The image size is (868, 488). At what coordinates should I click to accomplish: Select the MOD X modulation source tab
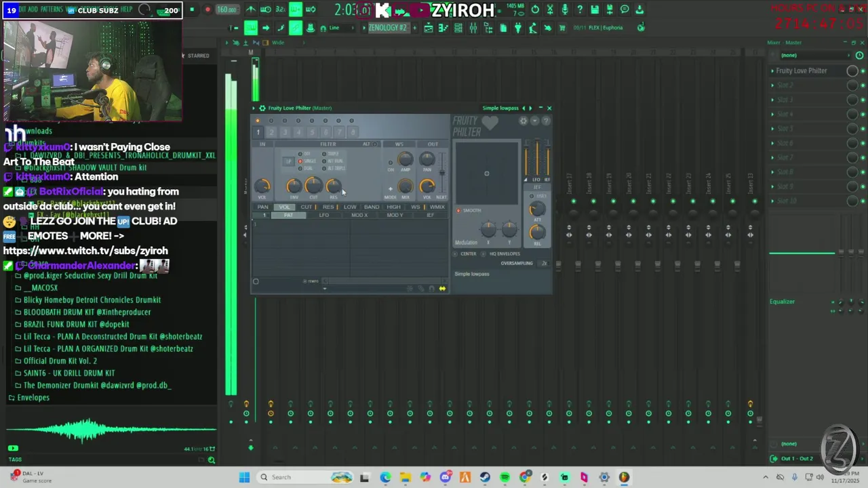click(x=359, y=215)
